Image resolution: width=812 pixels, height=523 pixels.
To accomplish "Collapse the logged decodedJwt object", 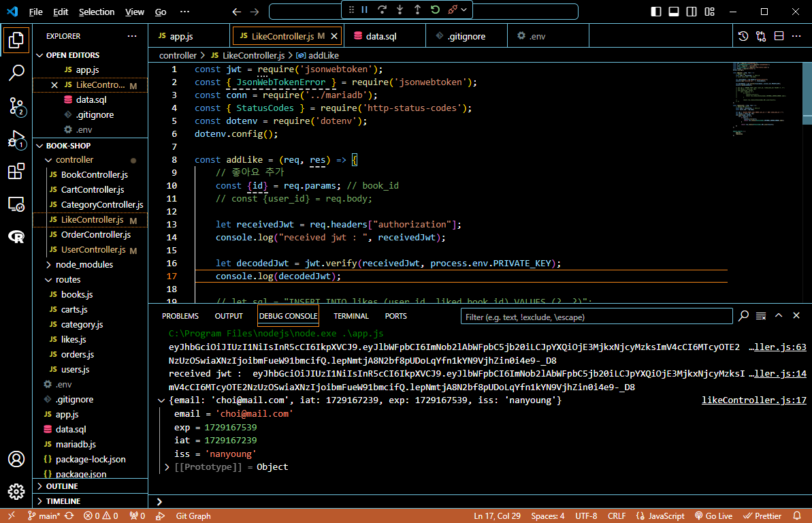I will point(161,400).
